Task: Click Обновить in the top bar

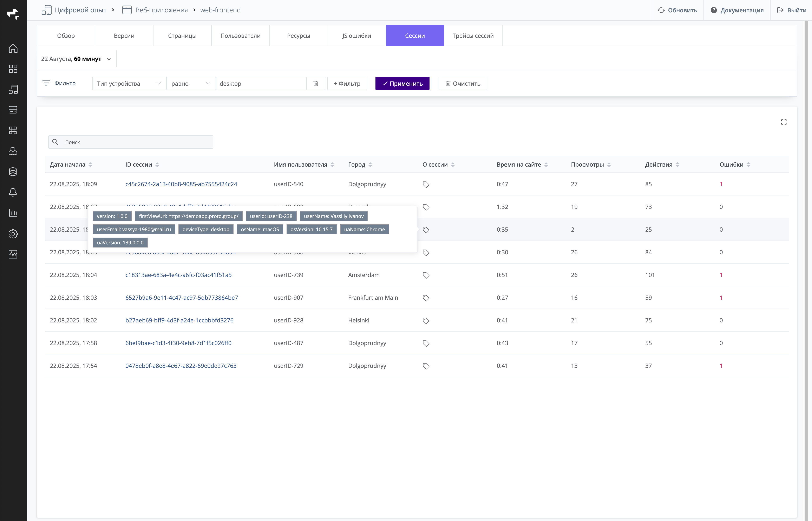Action: (677, 10)
